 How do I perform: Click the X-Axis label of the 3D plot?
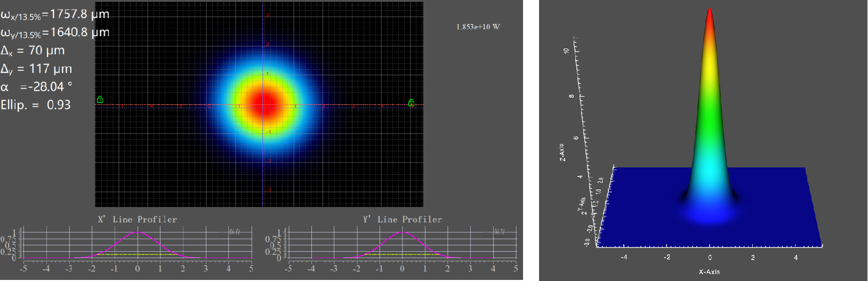(709, 272)
